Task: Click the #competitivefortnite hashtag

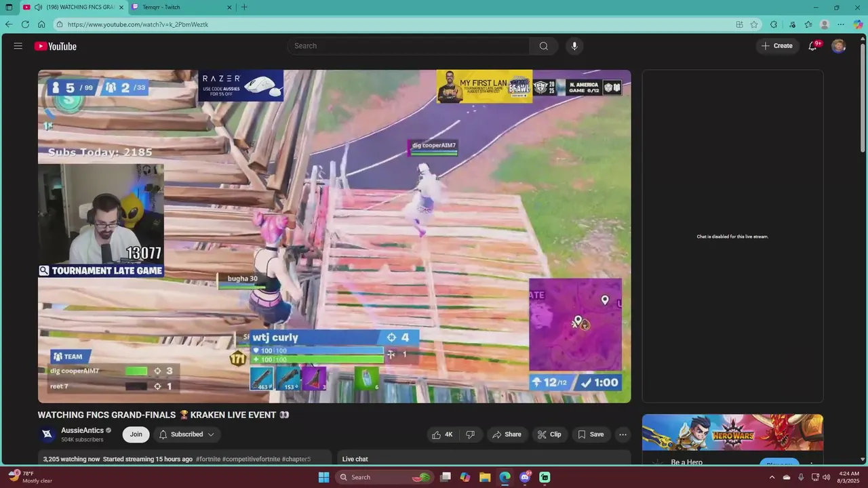Action: tap(251, 460)
